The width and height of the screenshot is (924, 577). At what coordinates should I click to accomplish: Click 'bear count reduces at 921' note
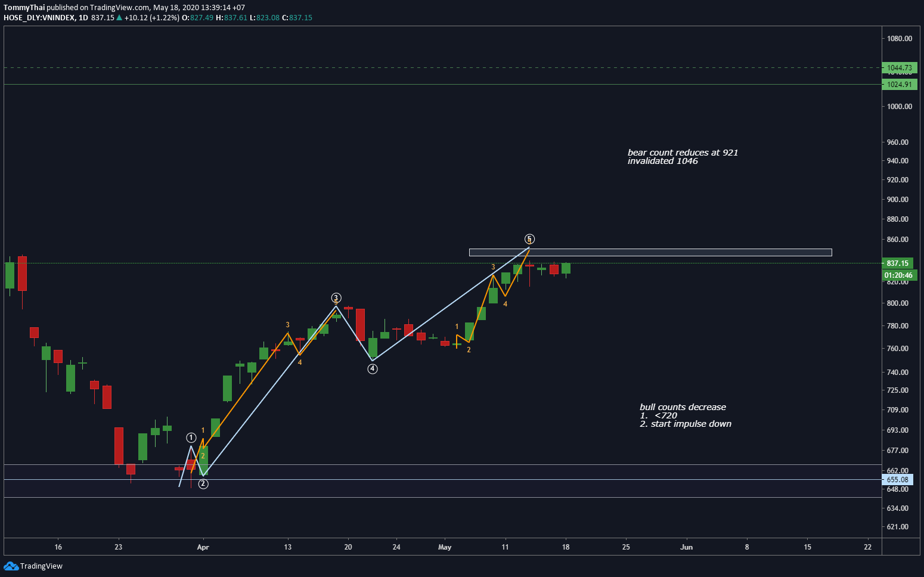pyautogui.click(x=683, y=153)
